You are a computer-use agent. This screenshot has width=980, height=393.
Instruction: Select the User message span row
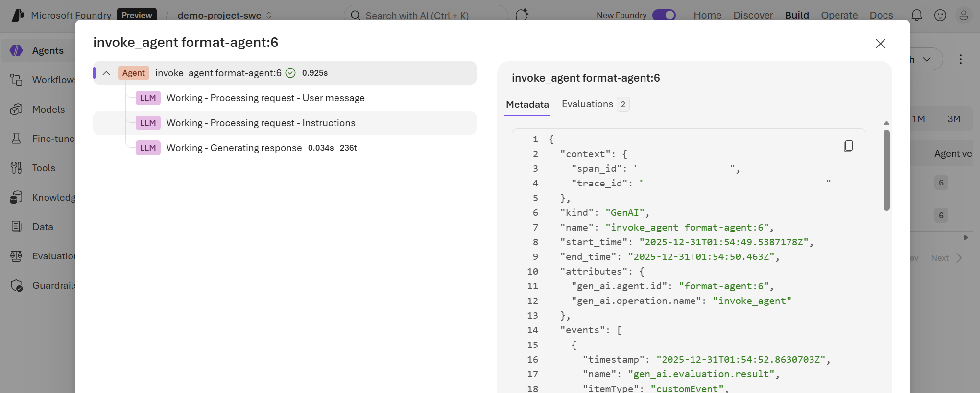[285, 98]
